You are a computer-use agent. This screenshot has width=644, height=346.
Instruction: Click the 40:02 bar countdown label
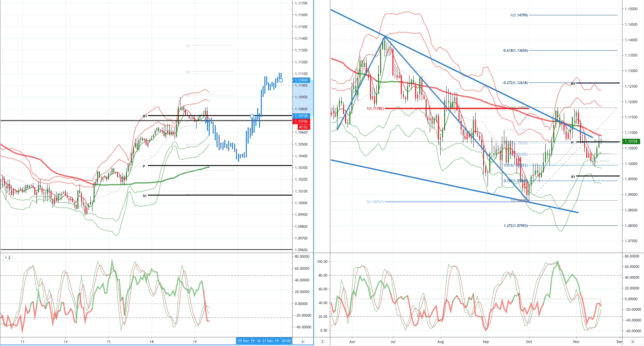point(303,127)
